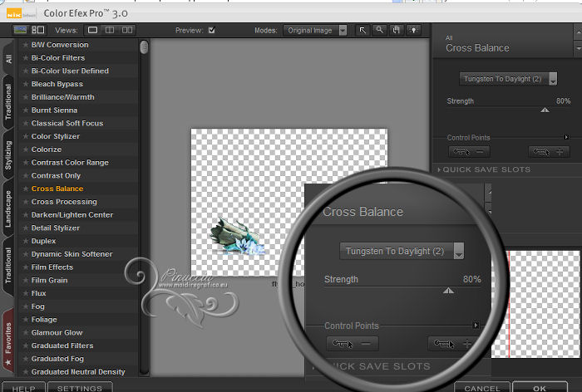
Task: Select side-by-side preview view icon
Action: point(127,30)
